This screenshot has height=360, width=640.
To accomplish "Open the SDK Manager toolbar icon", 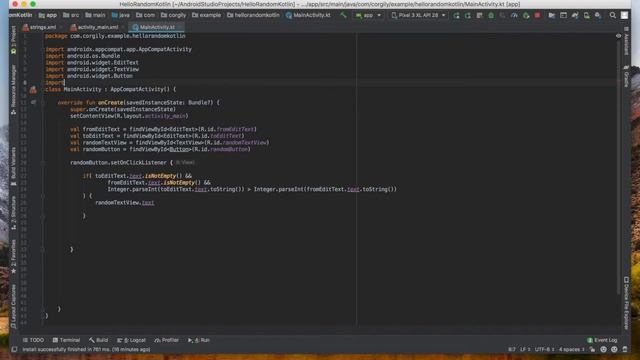I will point(598,16).
